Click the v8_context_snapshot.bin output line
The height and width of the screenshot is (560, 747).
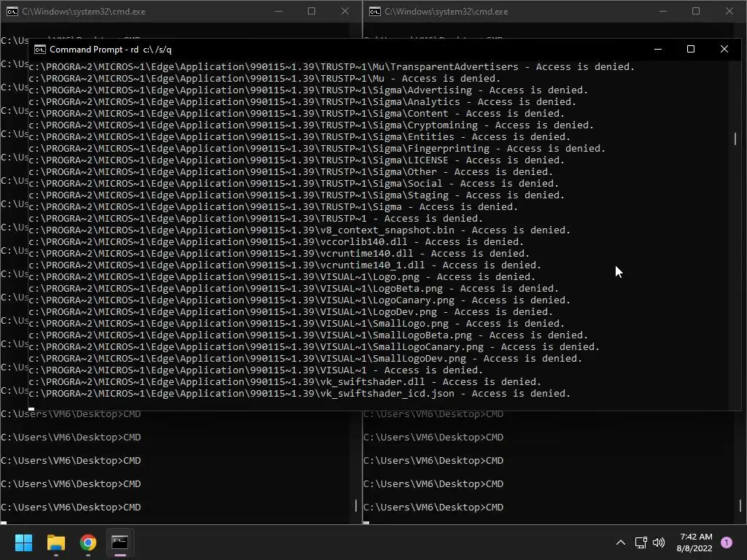(300, 230)
